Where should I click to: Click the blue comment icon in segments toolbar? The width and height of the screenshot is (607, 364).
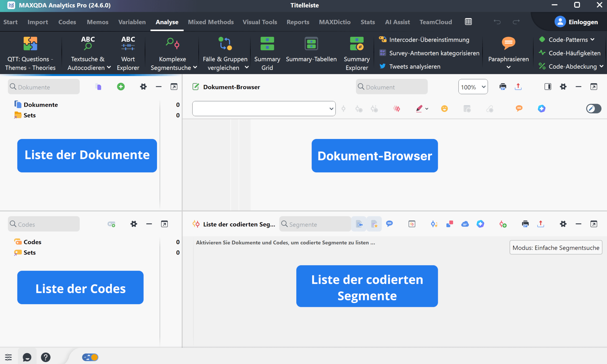[389, 224]
